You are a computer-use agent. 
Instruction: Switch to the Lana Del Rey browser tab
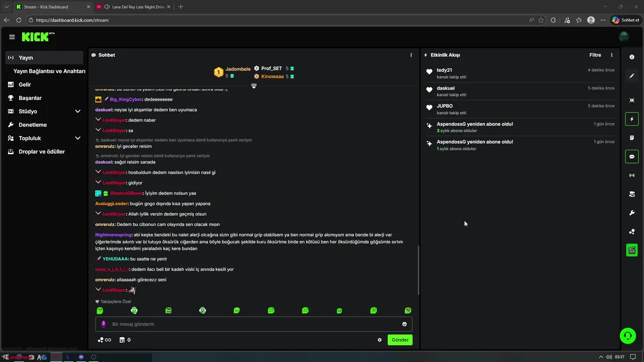[x=133, y=7]
